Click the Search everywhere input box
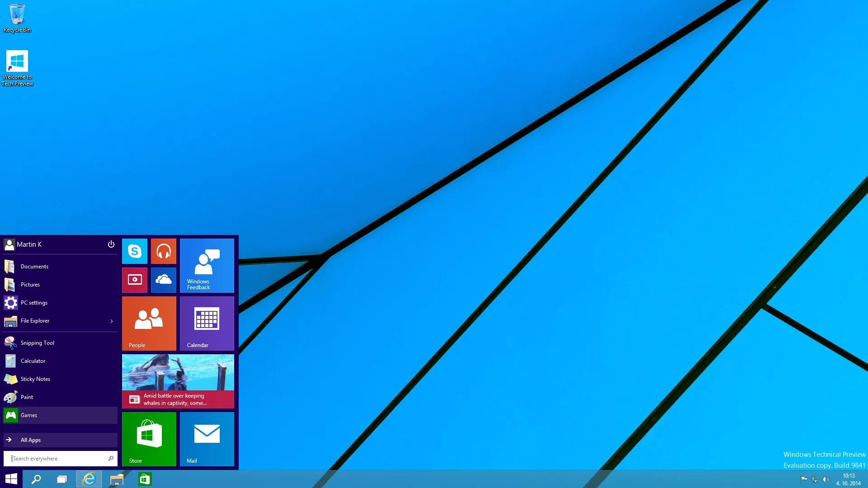Image resolution: width=868 pixels, height=488 pixels. coord(57,458)
